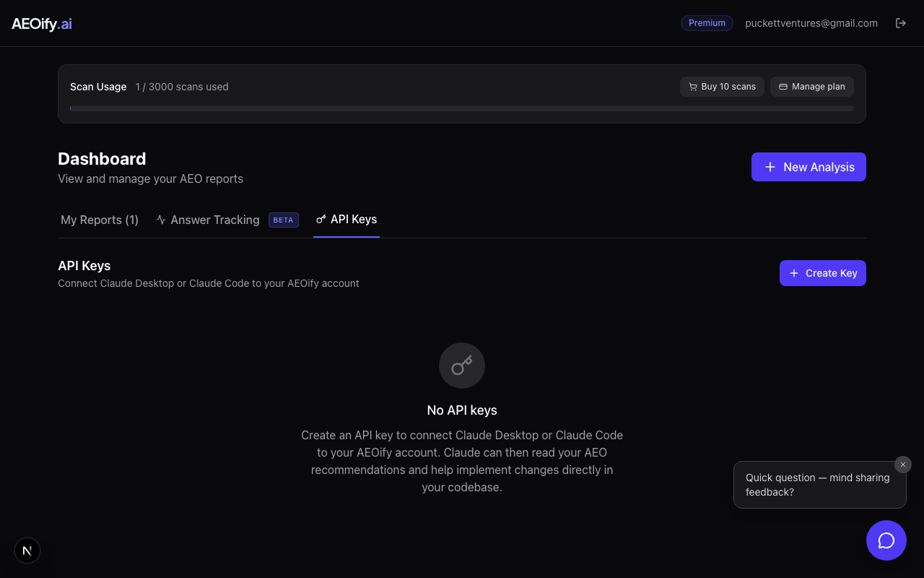Image resolution: width=924 pixels, height=578 pixels.
Task: Click the Premium badge
Action: click(706, 22)
